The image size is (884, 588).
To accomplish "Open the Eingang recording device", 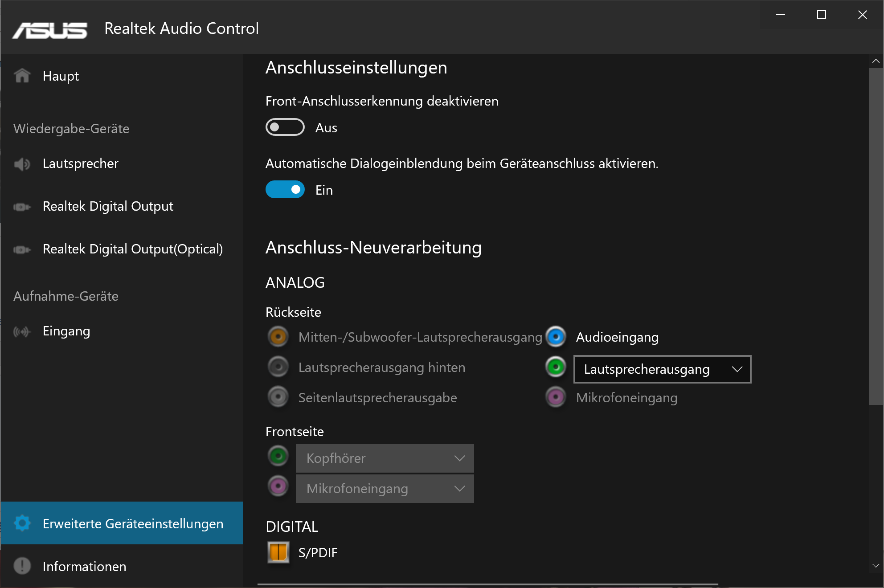I will [x=66, y=331].
